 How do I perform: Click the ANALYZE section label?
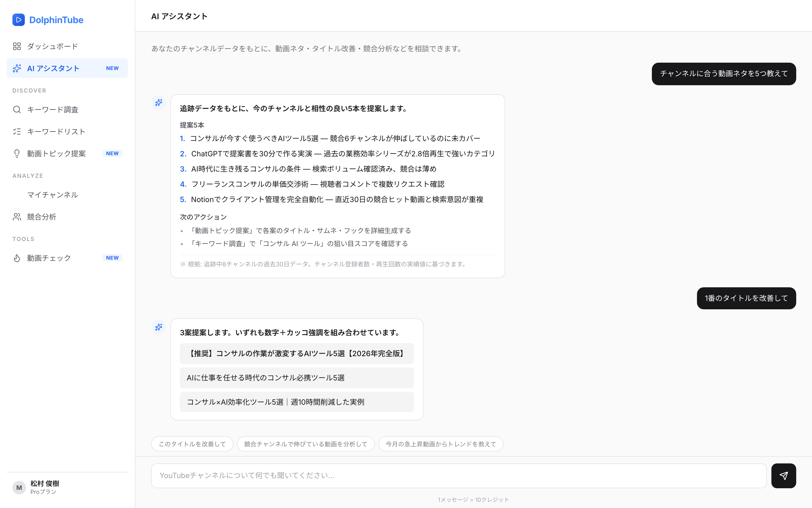click(28, 176)
